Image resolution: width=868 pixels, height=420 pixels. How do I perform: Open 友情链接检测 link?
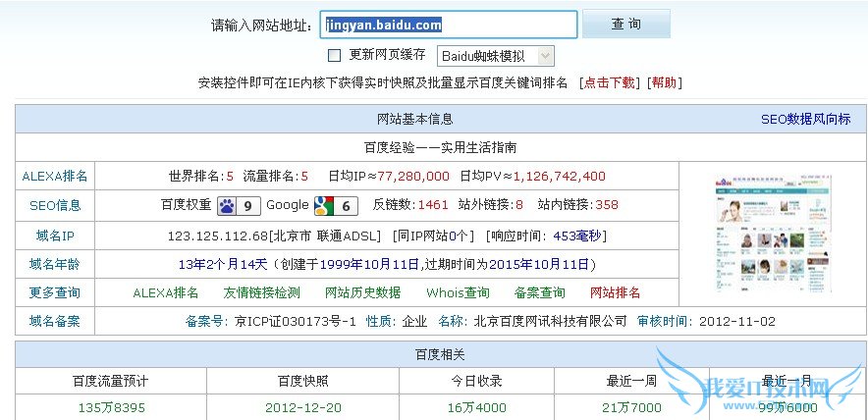tap(261, 292)
